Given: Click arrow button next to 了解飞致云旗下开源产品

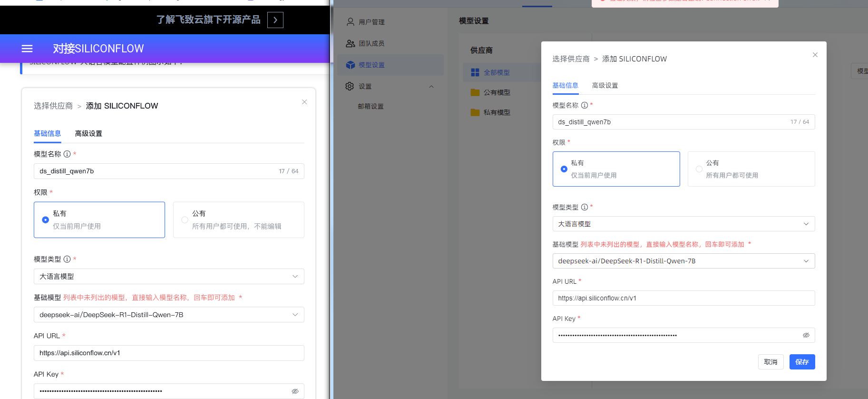Looking at the screenshot, I should tap(275, 20).
